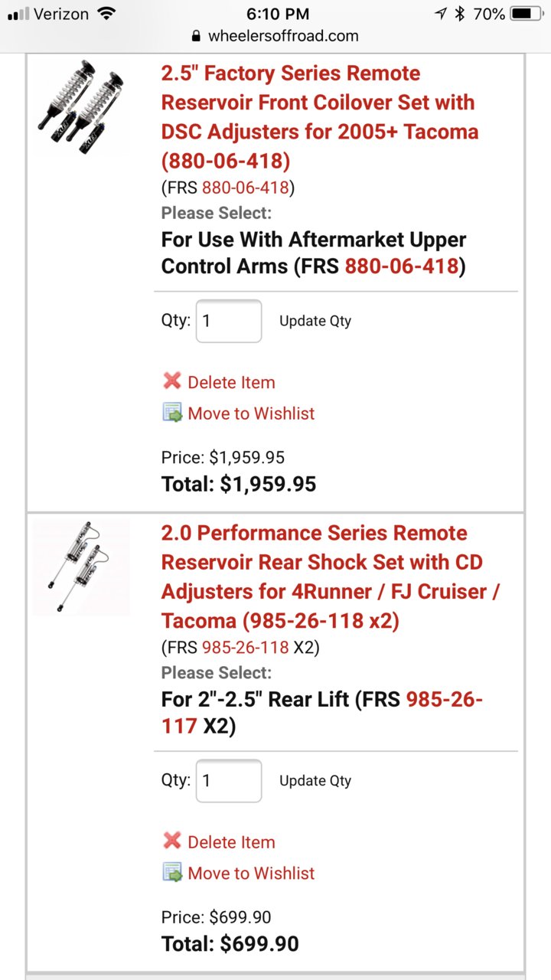
Task: Click red X delete icon for rear shock set
Action: click(x=172, y=841)
